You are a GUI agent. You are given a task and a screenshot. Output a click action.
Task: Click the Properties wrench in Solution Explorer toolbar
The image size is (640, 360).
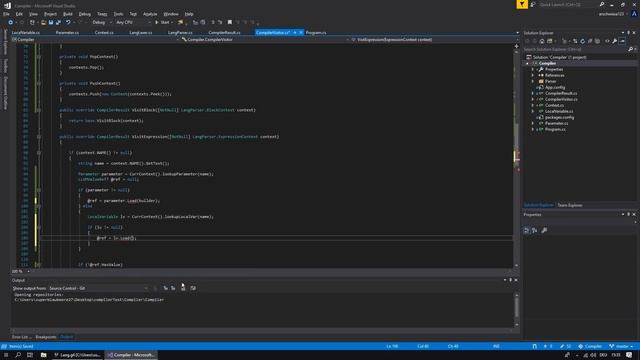coord(614,41)
